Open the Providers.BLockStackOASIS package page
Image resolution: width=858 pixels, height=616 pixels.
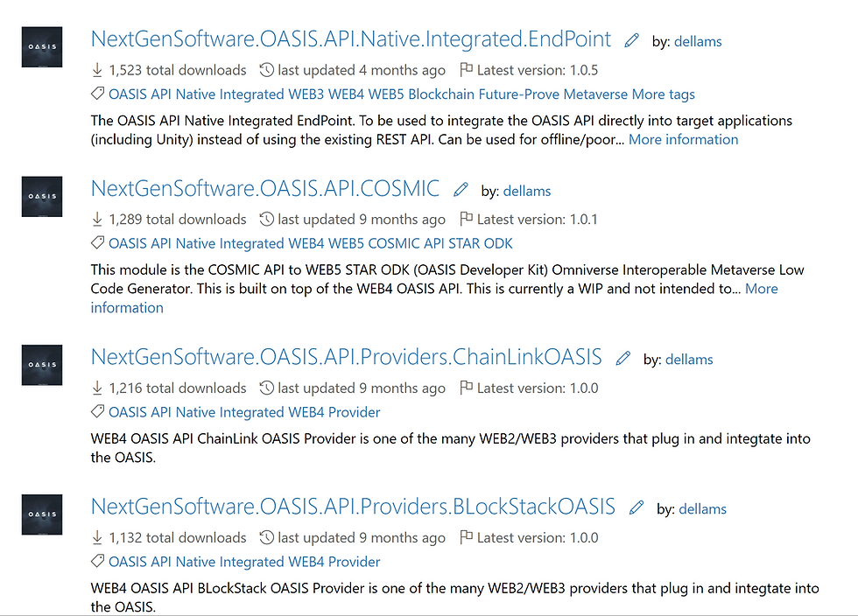(x=353, y=507)
